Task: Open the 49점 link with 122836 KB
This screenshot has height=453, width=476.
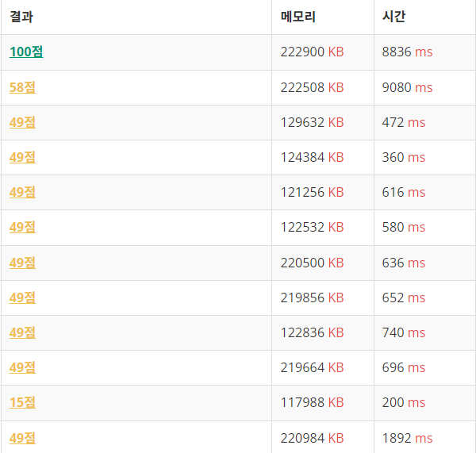Action: [x=22, y=332]
